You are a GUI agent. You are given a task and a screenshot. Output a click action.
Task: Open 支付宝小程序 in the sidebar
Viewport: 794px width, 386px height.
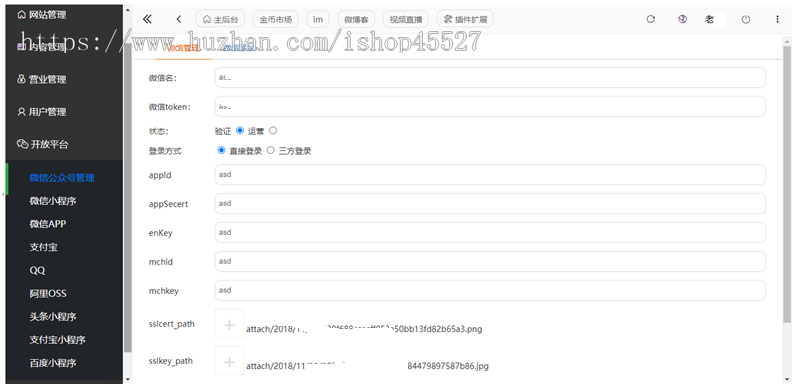[x=57, y=340]
